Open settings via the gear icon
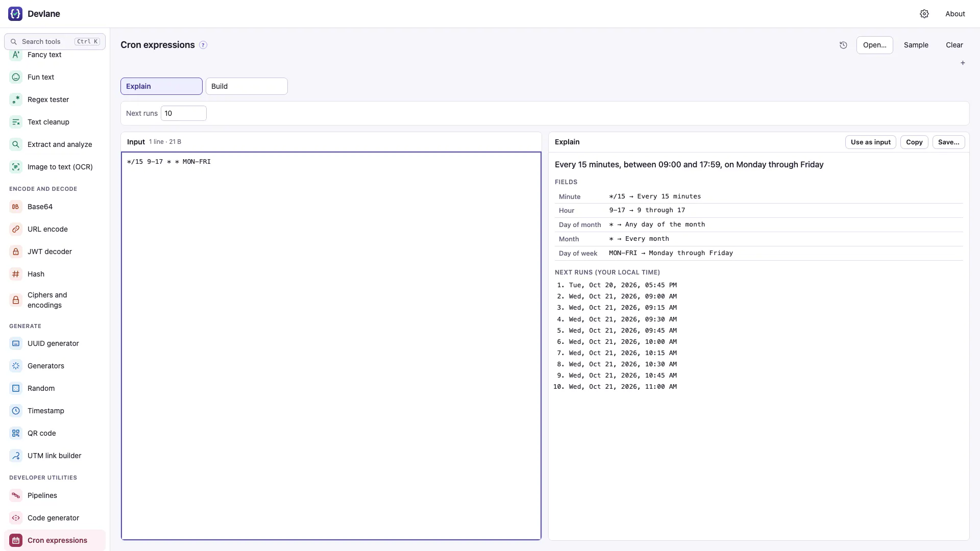Image resolution: width=980 pixels, height=551 pixels. (924, 14)
